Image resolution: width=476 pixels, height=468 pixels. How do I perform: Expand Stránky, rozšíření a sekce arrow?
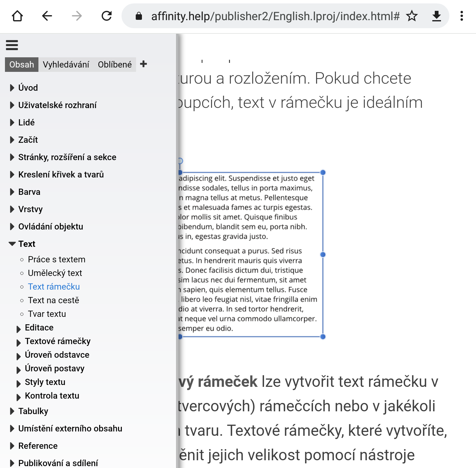click(12, 157)
